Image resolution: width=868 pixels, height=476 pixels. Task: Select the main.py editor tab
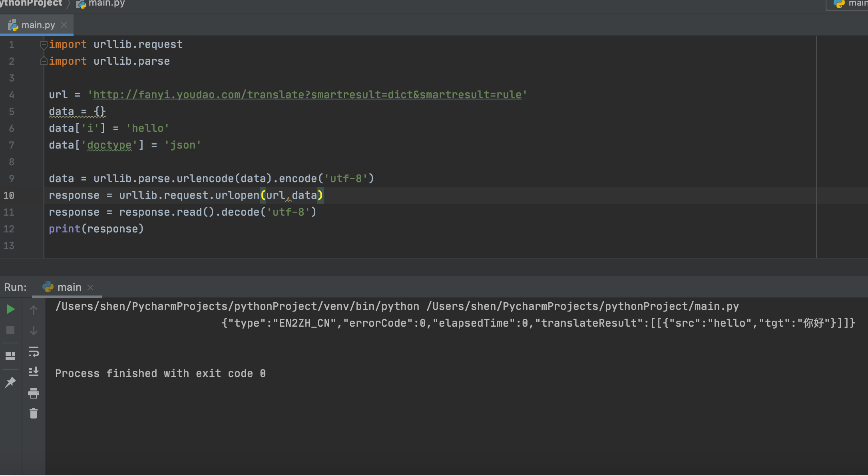(x=38, y=25)
